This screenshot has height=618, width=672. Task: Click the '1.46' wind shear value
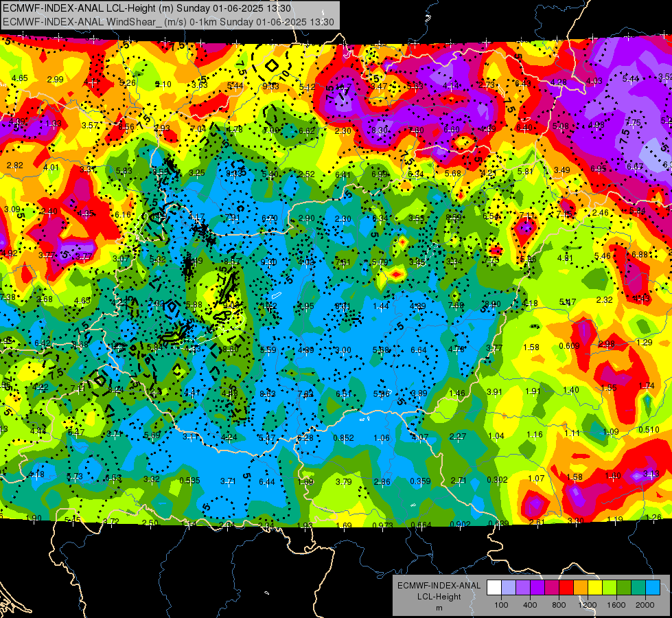(457, 393)
